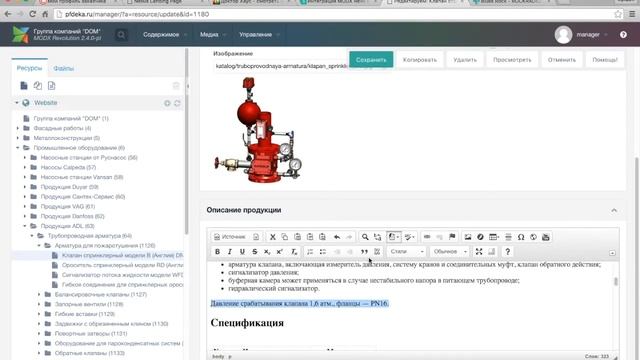
Task: Open the manager user menu
Action: [x=582, y=35]
